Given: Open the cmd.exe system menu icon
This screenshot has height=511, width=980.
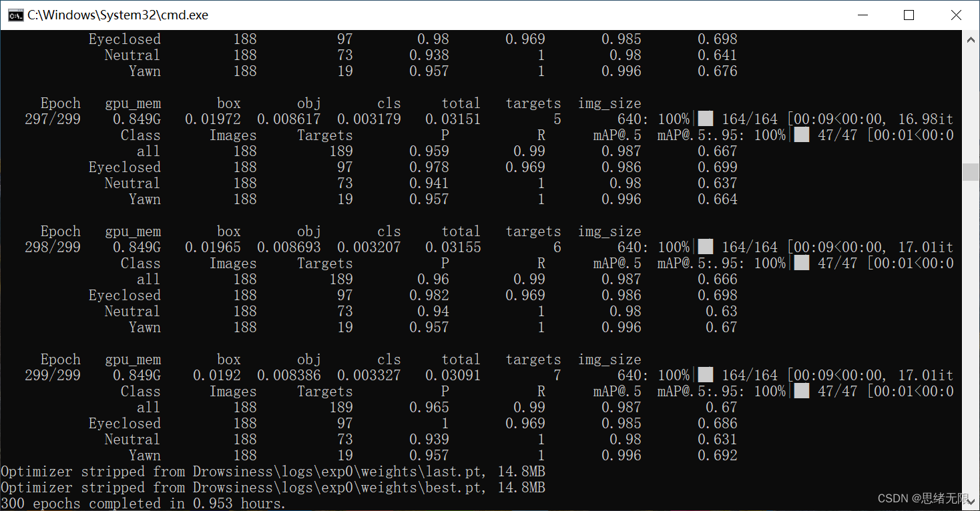Looking at the screenshot, I should 16,15.
